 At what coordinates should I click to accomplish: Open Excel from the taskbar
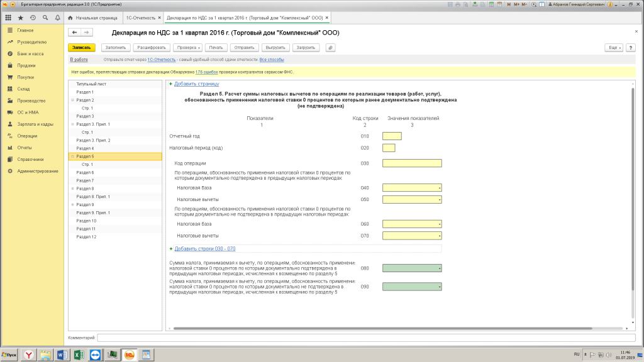79,354
